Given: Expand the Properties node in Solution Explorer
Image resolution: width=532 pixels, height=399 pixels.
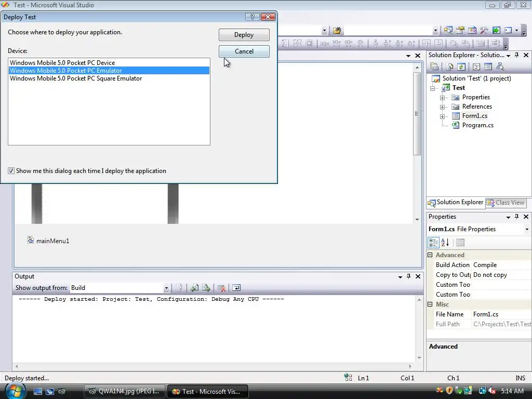Looking at the screenshot, I should click(442, 98).
